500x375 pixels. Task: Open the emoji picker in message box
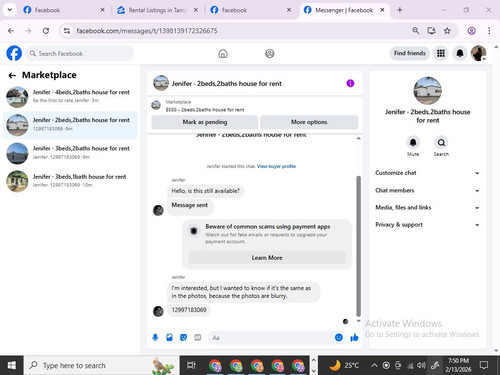tap(339, 337)
